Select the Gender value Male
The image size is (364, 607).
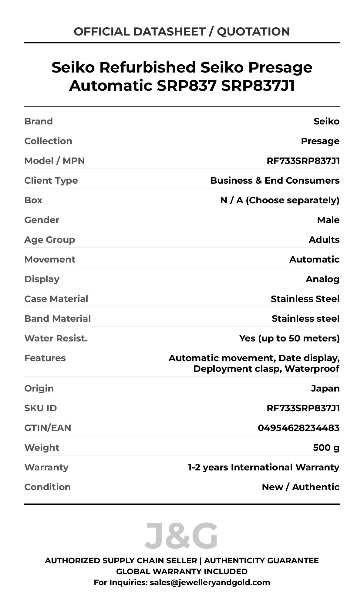328,220
